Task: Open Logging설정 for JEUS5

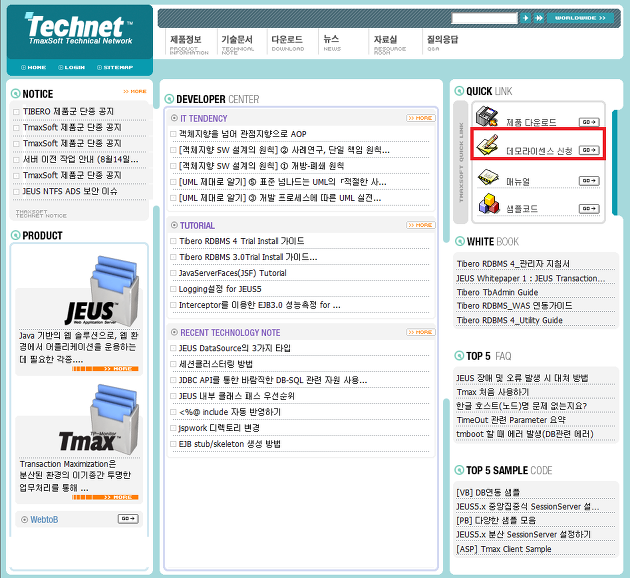Action: [220, 289]
